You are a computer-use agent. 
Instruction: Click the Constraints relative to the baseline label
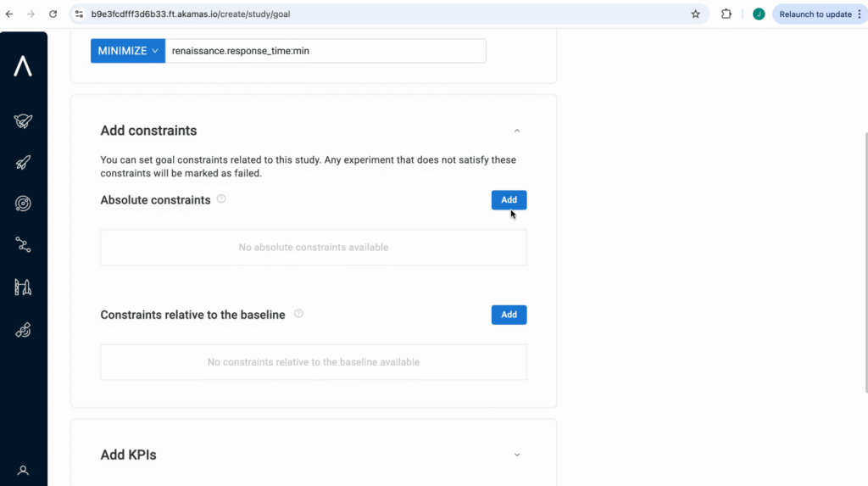tap(192, 315)
